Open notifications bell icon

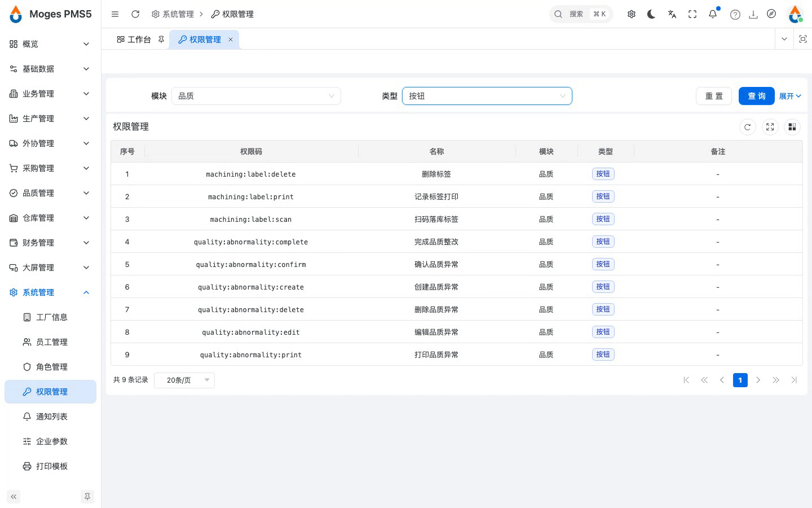(713, 14)
